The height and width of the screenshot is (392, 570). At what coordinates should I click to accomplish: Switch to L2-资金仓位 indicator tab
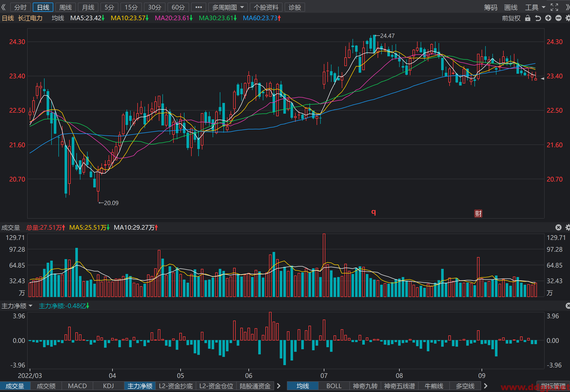[216, 386]
